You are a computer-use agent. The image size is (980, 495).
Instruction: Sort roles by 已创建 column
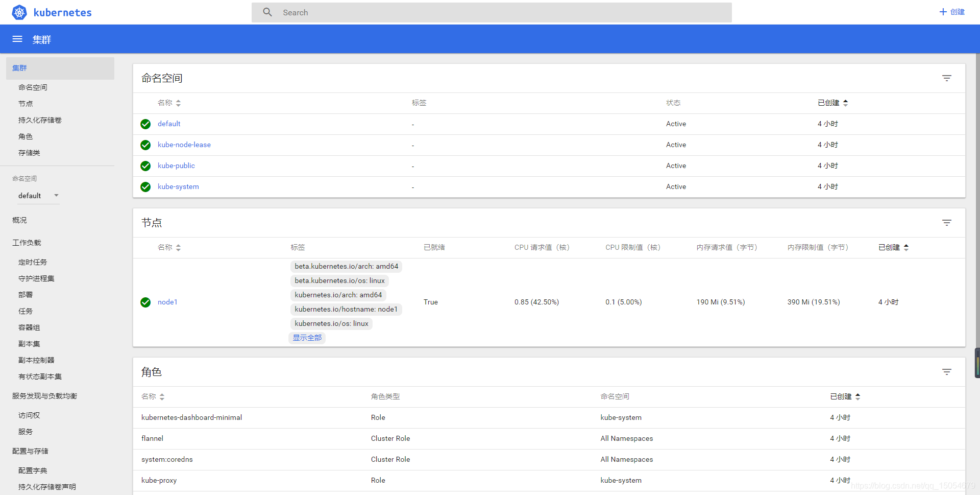pyautogui.click(x=845, y=396)
